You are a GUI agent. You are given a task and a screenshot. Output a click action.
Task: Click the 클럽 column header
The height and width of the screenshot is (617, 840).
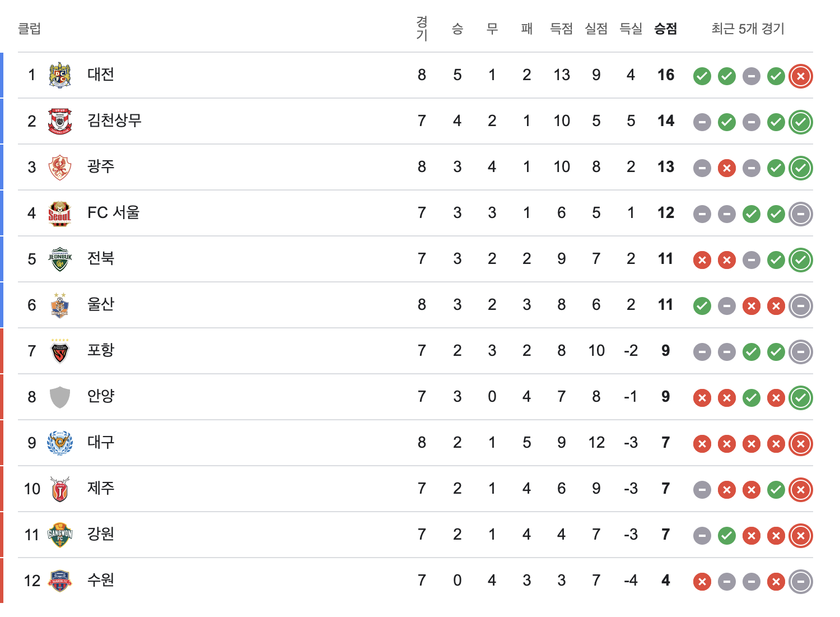pos(29,29)
